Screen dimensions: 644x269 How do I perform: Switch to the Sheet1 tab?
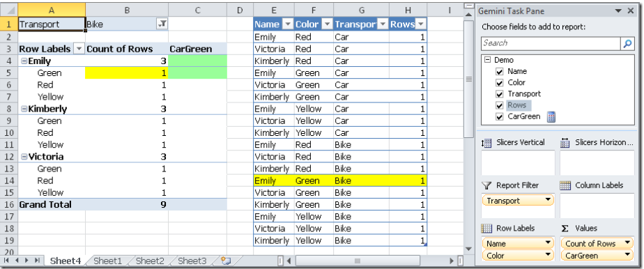point(107,261)
